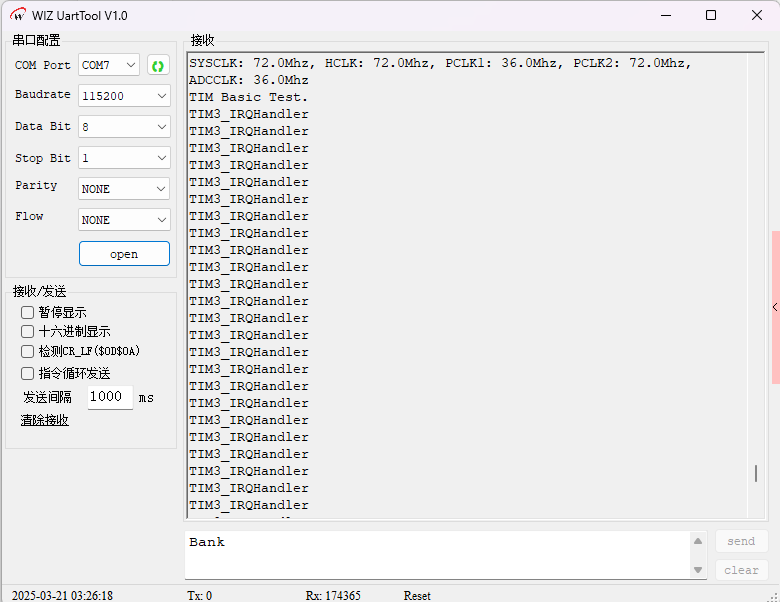Click Reset in the status bar
The image size is (780, 602).
[417, 595]
